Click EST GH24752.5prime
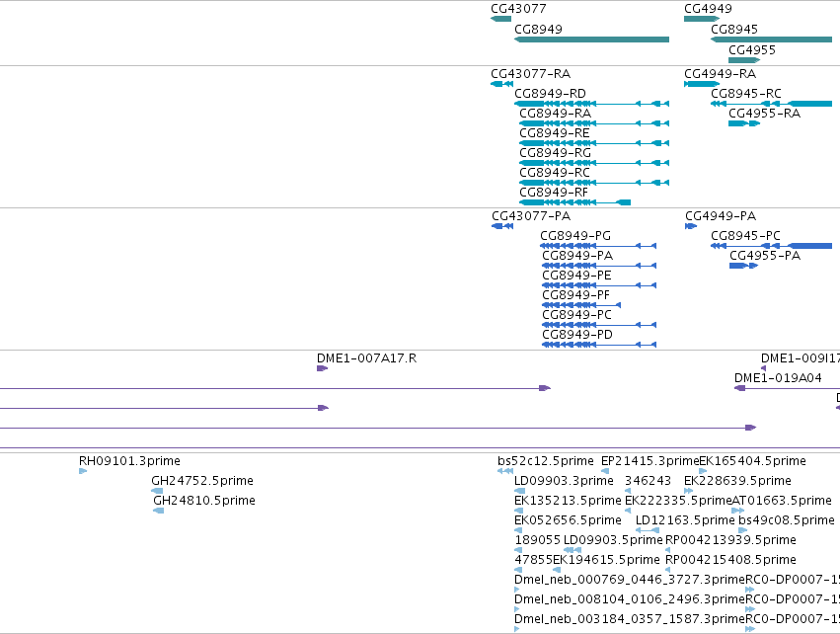This screenshot has width=840, height=634. [x=202, y=481]
